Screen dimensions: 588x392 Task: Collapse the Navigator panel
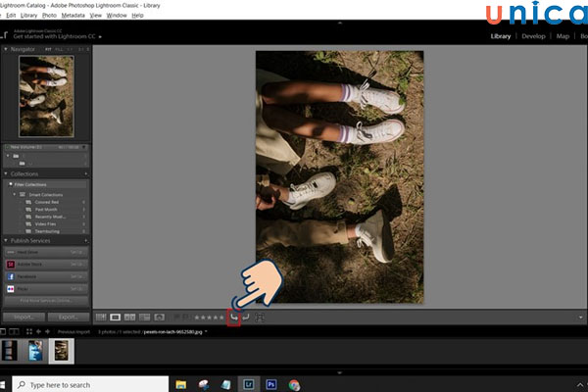(x=6, y=49)
